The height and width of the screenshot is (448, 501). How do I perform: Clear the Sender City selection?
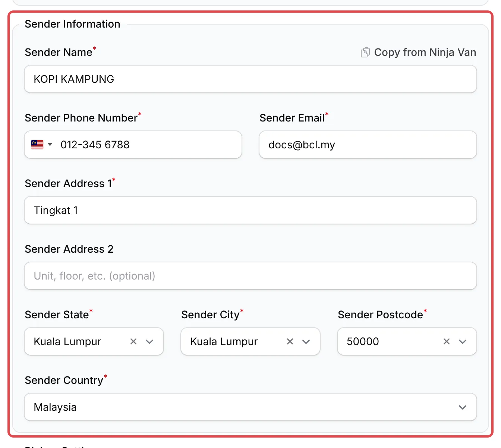[290, 341]
